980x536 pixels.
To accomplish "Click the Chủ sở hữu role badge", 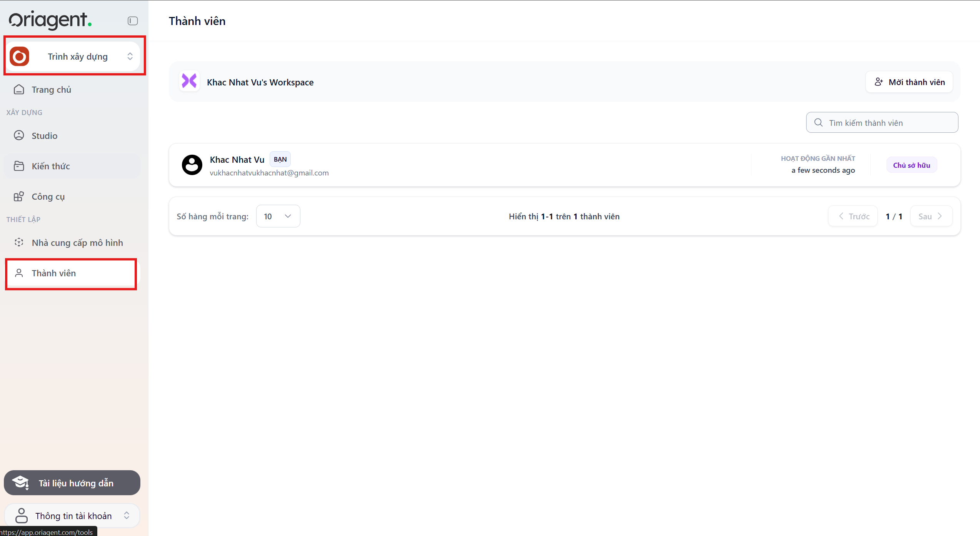I will [912, 165].
